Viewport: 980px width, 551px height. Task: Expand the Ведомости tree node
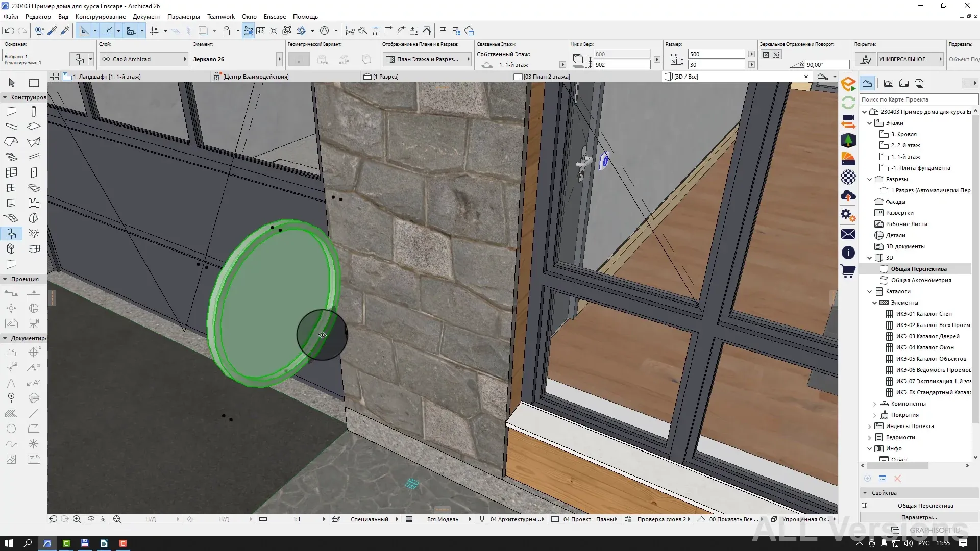point(870,437)
